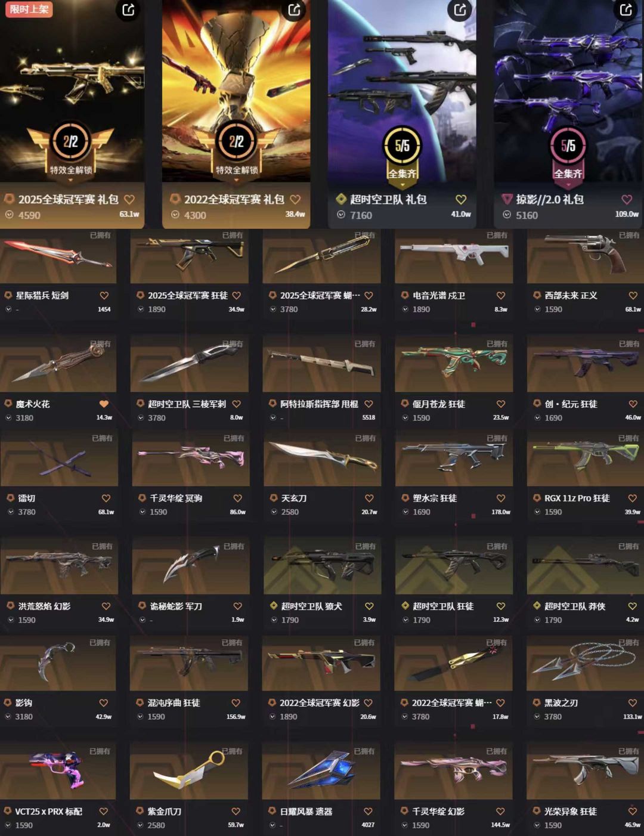
Task: Toggle heart on 天玄刀 skin
Action: (x=369, y=498)
